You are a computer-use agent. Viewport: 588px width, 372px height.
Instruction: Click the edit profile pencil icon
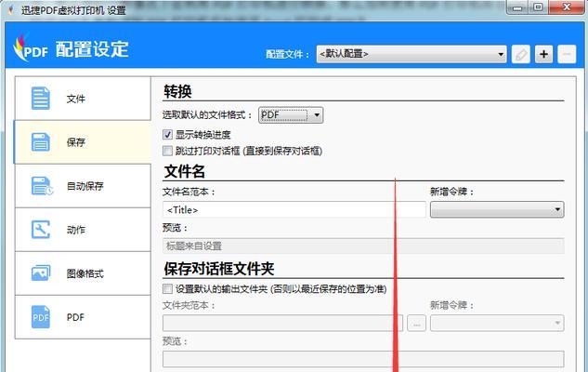click(521, 55)
